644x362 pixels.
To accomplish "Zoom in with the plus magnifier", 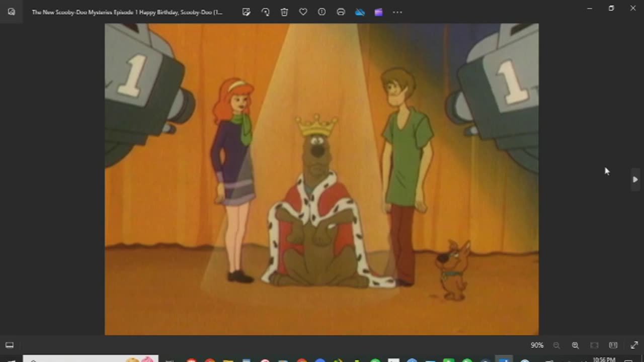I will click(x=575, y=345).
